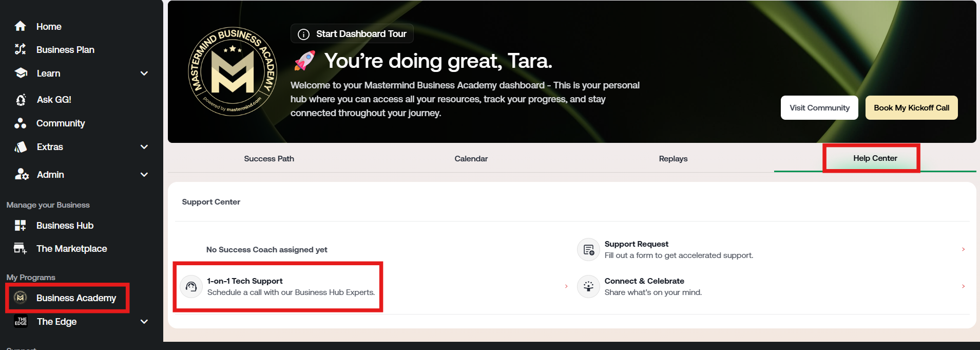Click the Home house icon
Image resolution: width=980 pixels, height=350 pixels.
(x=21, y=26)
